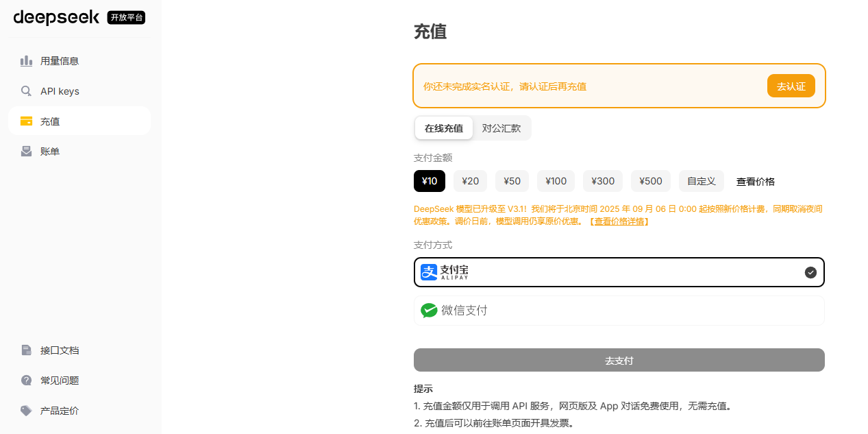The image size is (868, 434).
Task: Switch to the 对公汇款 tab
Action: 501,128
